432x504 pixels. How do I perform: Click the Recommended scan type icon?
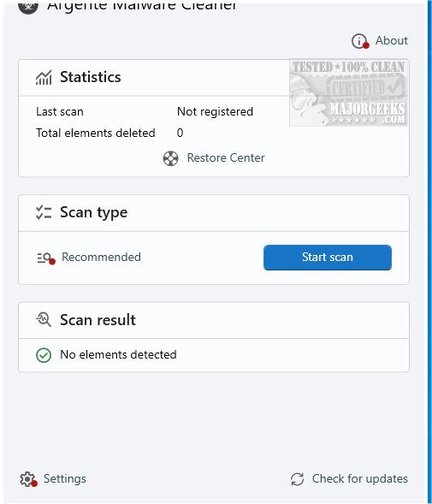45,258
